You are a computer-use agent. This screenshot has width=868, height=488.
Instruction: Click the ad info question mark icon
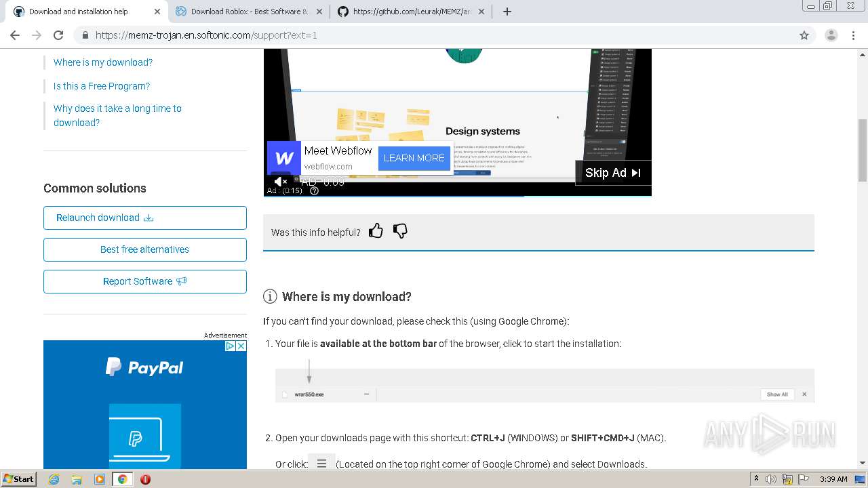314,190
